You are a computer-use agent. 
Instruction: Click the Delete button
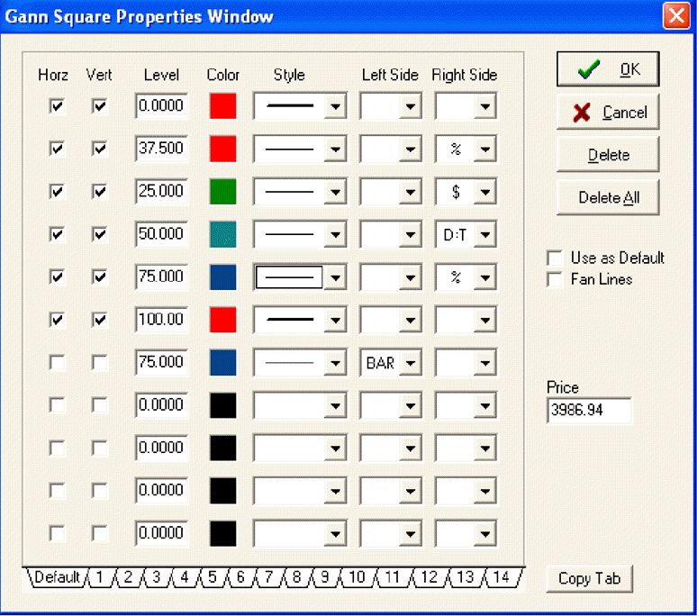(x=607, y=155)
